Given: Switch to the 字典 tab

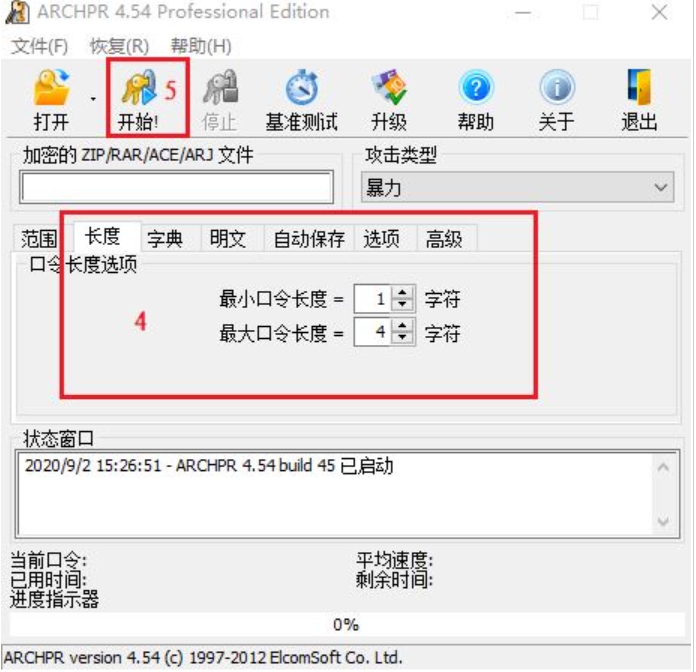Looking at the screenshot, I should coord(165,239).
